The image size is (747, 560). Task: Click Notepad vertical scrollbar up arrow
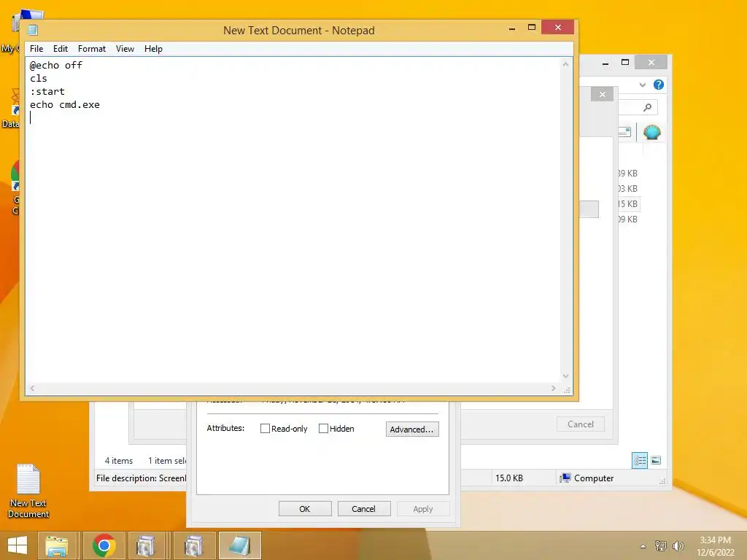pyautogui.click(x=565, y=64)
